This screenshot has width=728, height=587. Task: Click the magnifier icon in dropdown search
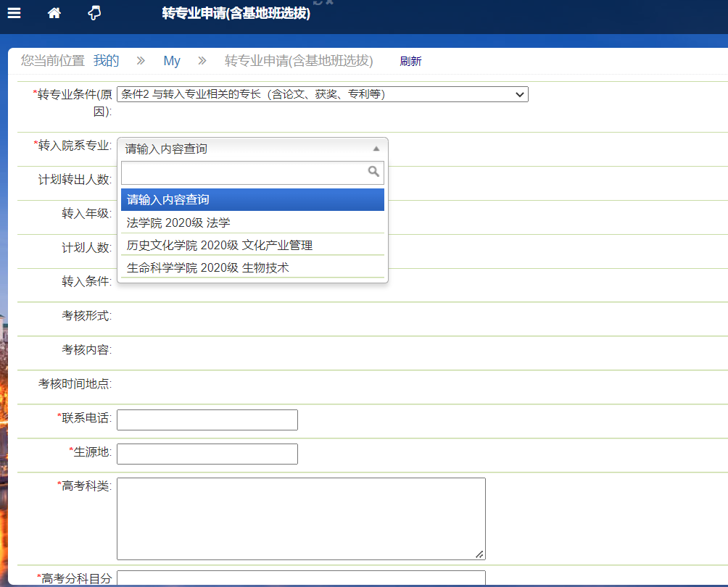click(x=373, y=172)
